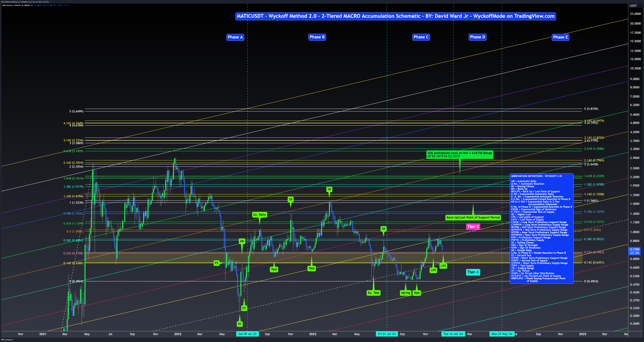Click the Fri 21 Jul '23 date marker
This screenshot has width=644, height=342.
(387, 334)
